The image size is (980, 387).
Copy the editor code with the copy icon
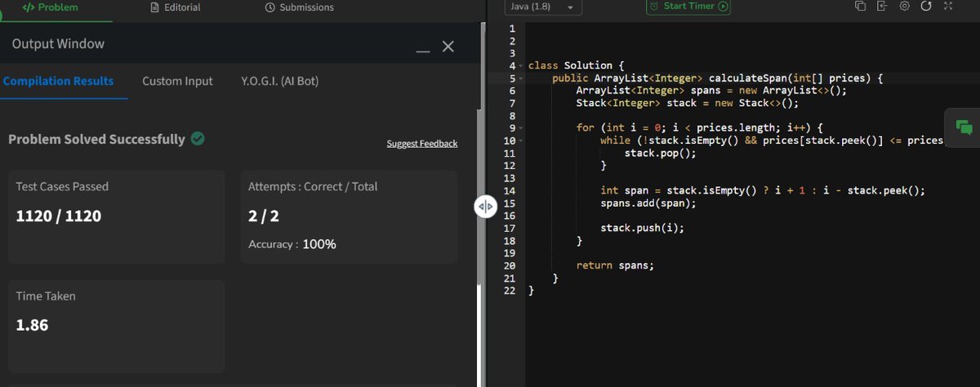pyautogui.click(x=860, y=7)
